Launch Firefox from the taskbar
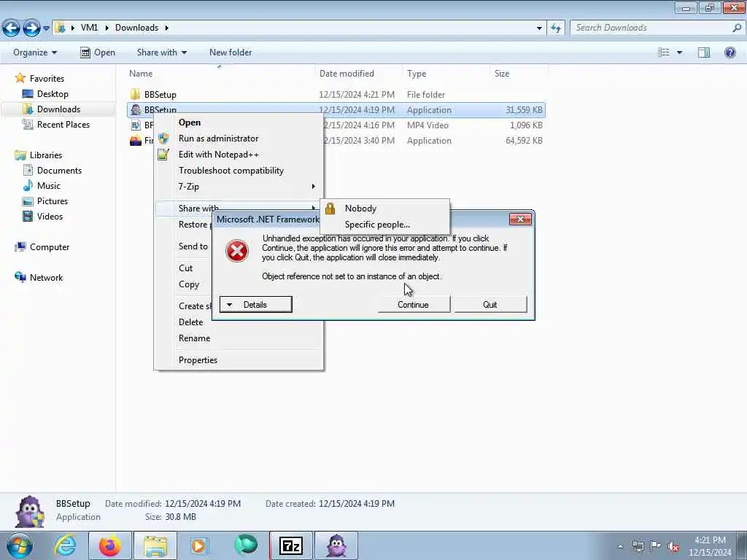This screenshot has width=747, height=560. pos(109,545)
